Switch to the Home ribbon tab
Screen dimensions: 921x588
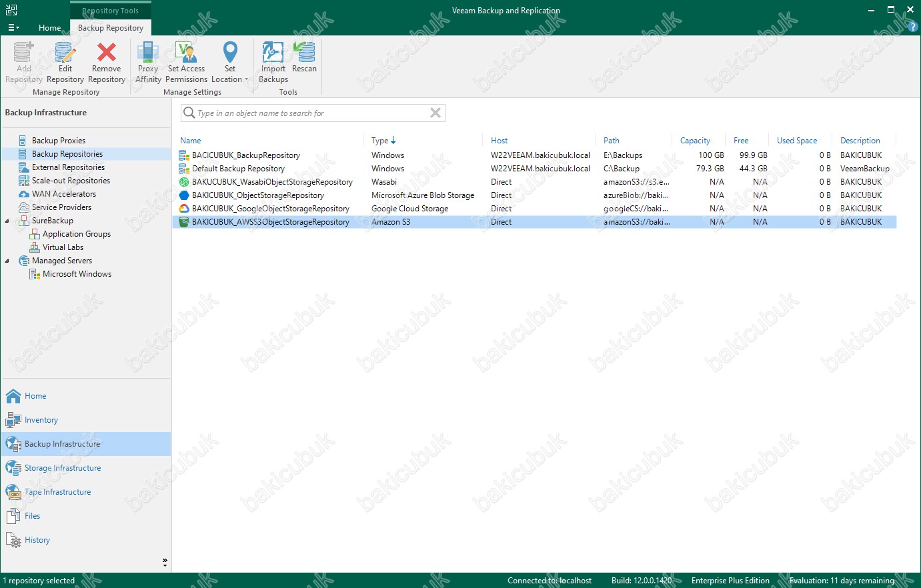[49, 27]
